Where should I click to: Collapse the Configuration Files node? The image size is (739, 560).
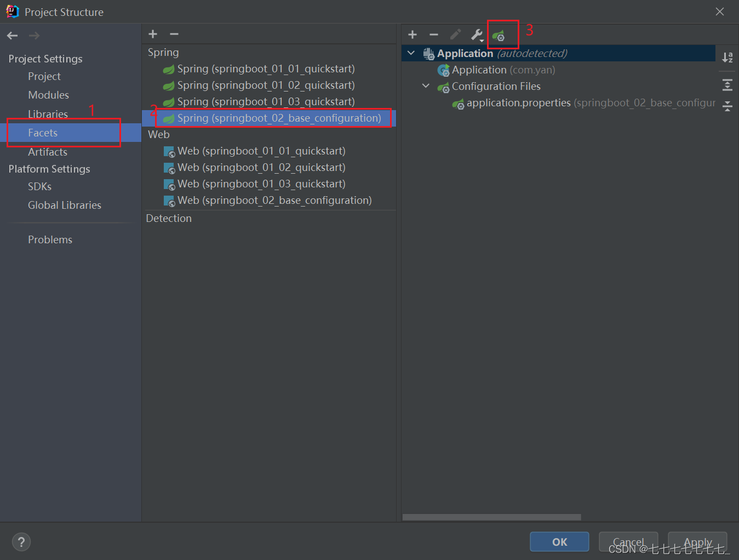(x=426, y=86)
